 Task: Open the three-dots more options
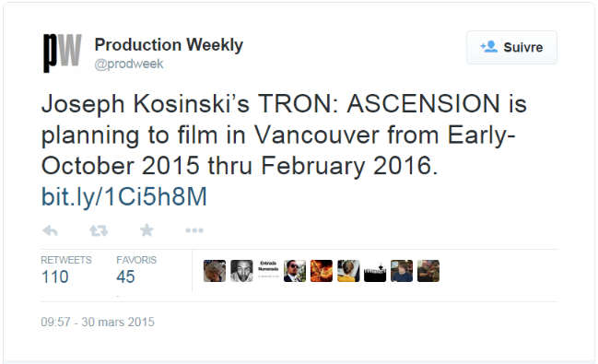tap(194, 230)
